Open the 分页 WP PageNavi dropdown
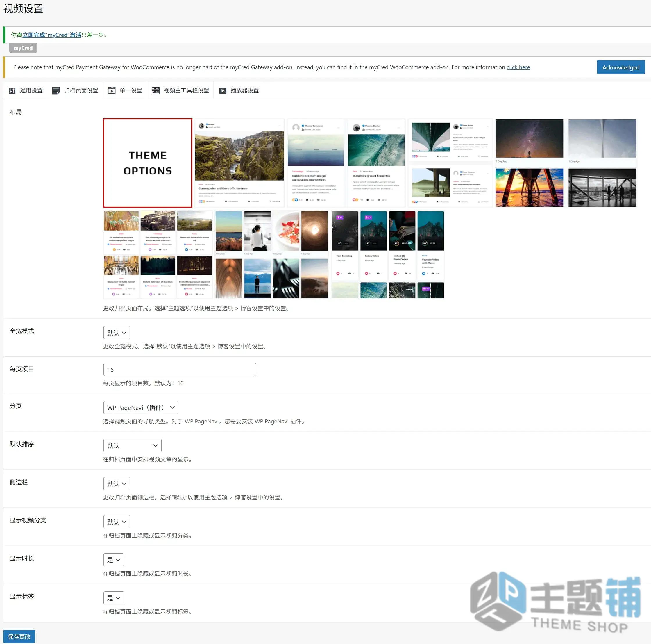Screen dimensions: 651x644 click(x=141, y=408)
